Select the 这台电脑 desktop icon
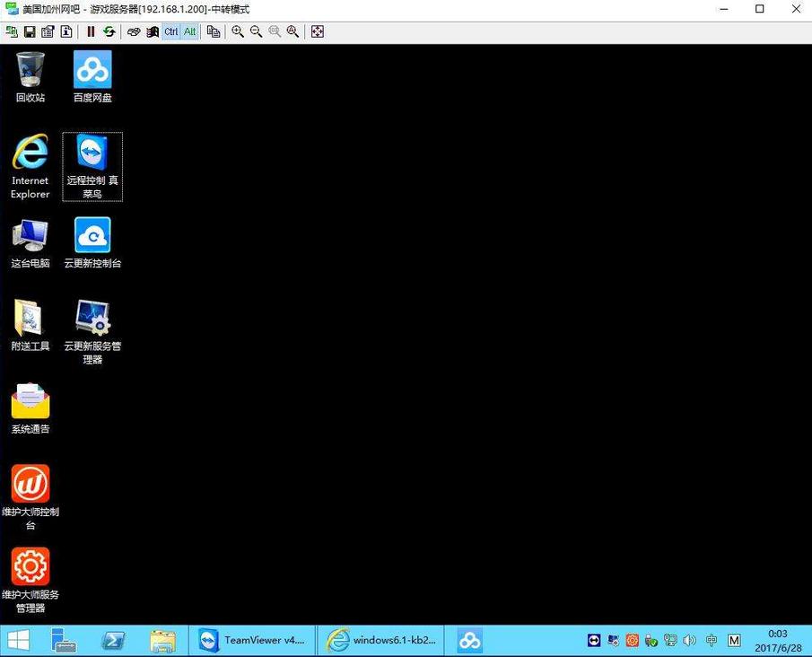The width and height of the screenshot is (812, 657). pos(30,243)
